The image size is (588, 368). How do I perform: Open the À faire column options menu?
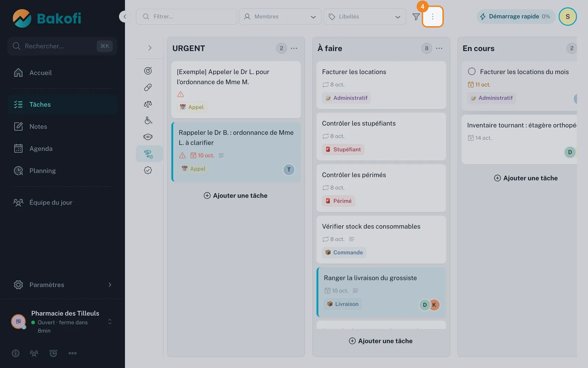point(439,48)
